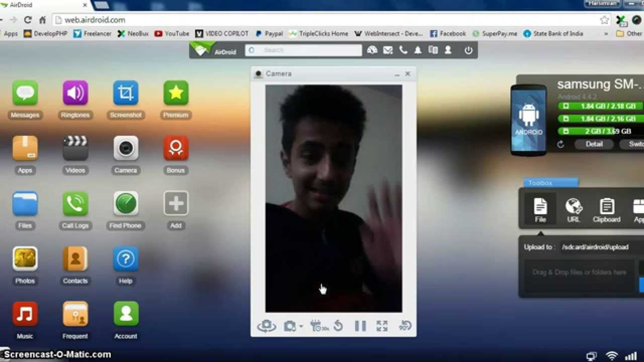The height and width of the screenshot is (362, 644).
Task: Click the device mirror icon in top bar
Action: [433, 50]
